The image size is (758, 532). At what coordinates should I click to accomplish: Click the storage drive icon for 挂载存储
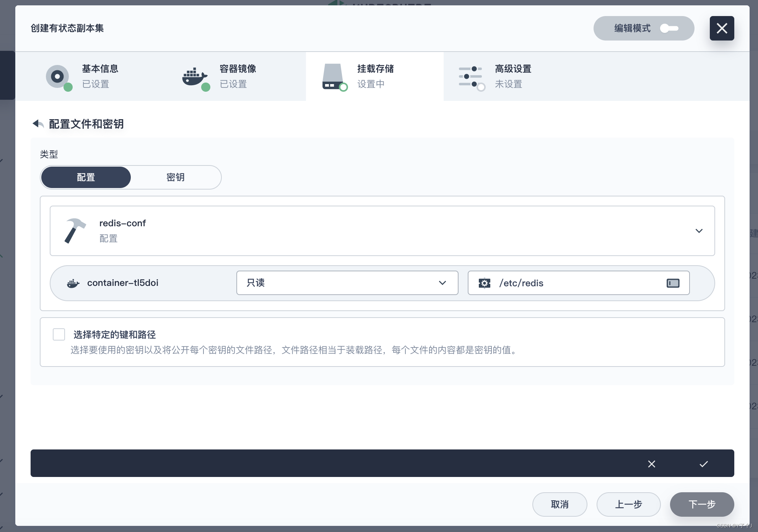[333, 76]
